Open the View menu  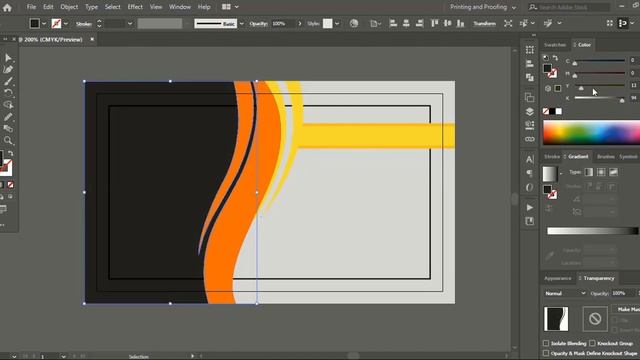click(156, 7)
